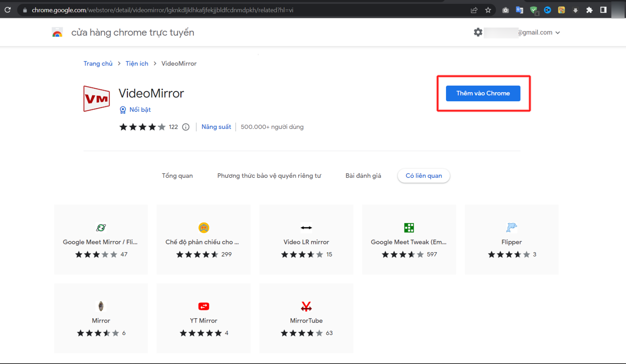Open the download arrow extension icon

click(x=576, y=10)
